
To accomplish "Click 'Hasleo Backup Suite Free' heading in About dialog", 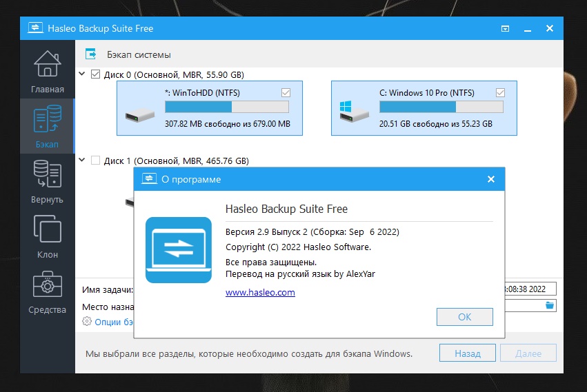I will (286, 209).
